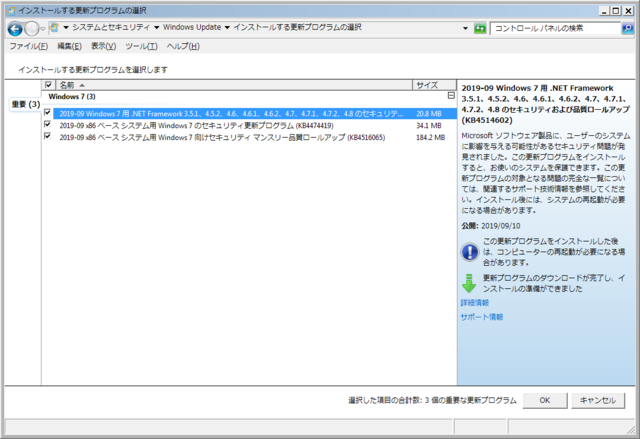The height and width of the screenshot is (439, 640).
Task: Click the selected items total count text
Action: [x=432, y=400]
